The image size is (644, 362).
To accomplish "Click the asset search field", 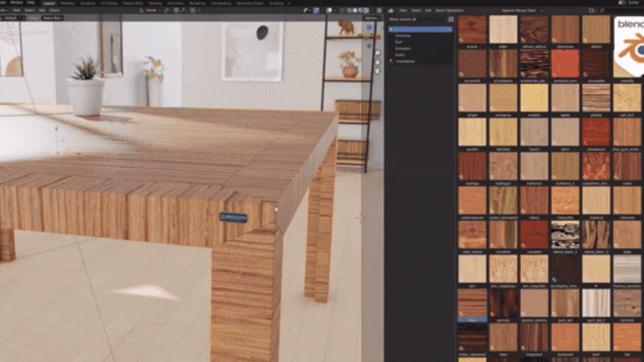I will [x=620, y=10].
